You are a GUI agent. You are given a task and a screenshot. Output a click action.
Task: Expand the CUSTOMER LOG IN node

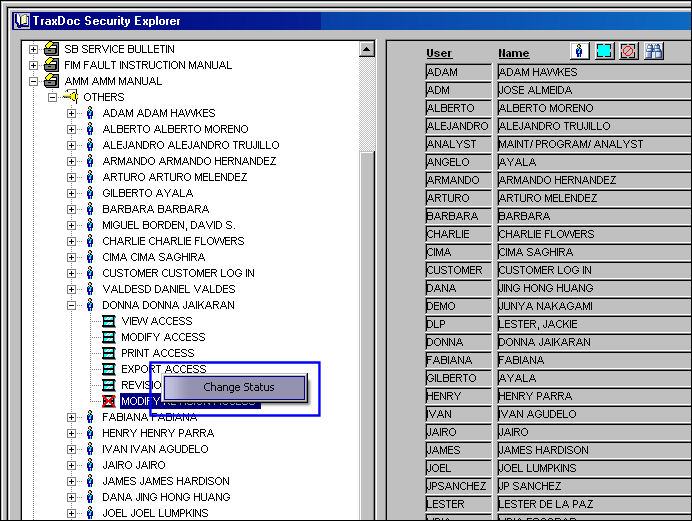71,274
